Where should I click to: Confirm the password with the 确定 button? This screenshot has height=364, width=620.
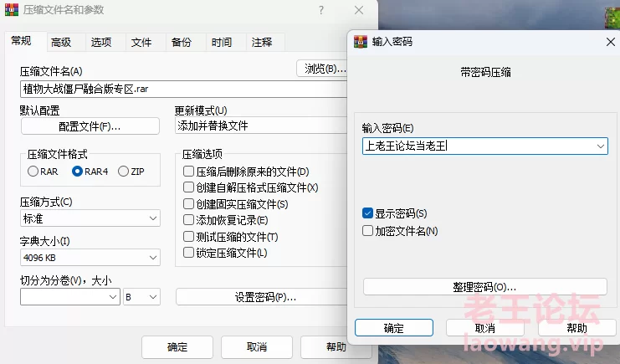(394, 328)
